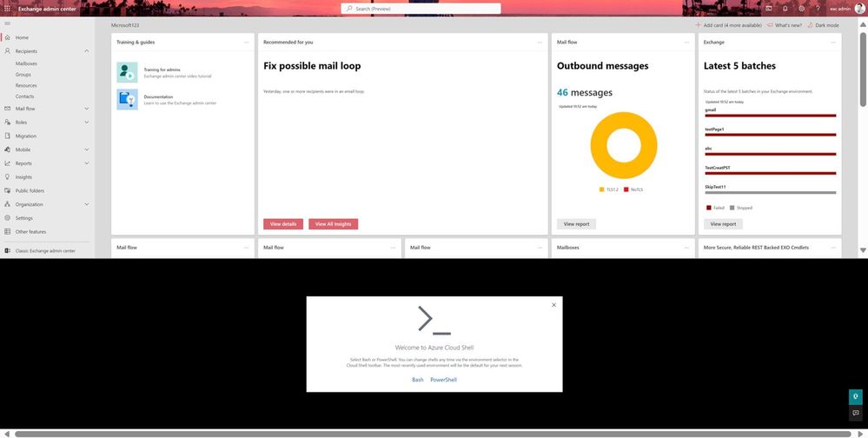
Task: Toggle Dark mode
Action: click(x=823, y=25)
